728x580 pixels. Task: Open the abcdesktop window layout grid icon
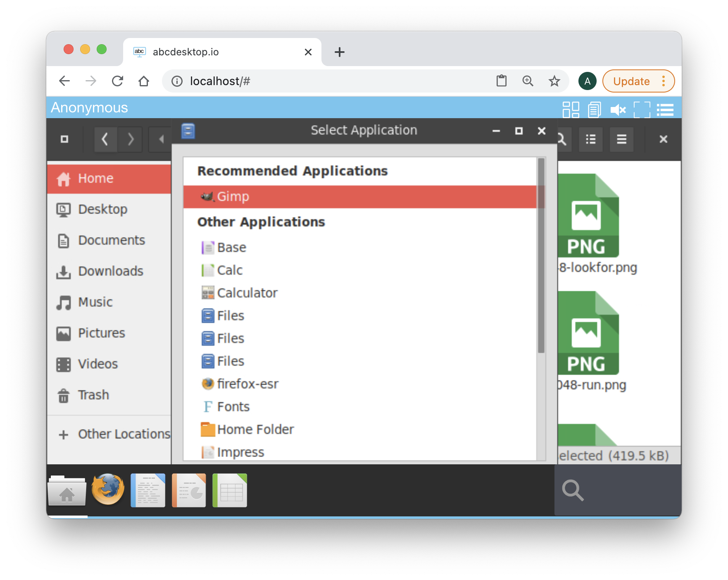click(571, 109)
